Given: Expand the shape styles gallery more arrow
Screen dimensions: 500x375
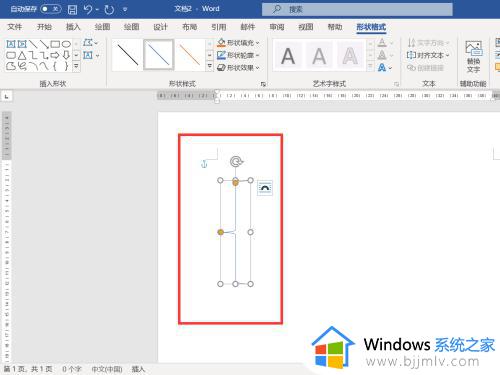Looking at the screenshot, I should coord(210,67).
